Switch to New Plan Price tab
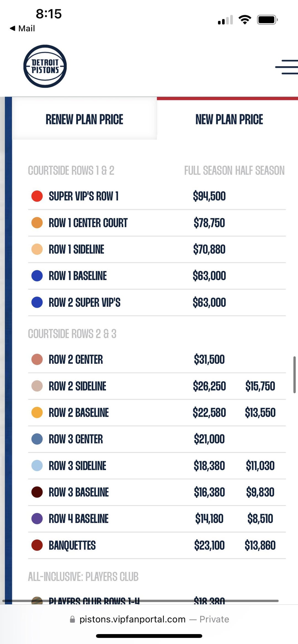 click(229, 119)
